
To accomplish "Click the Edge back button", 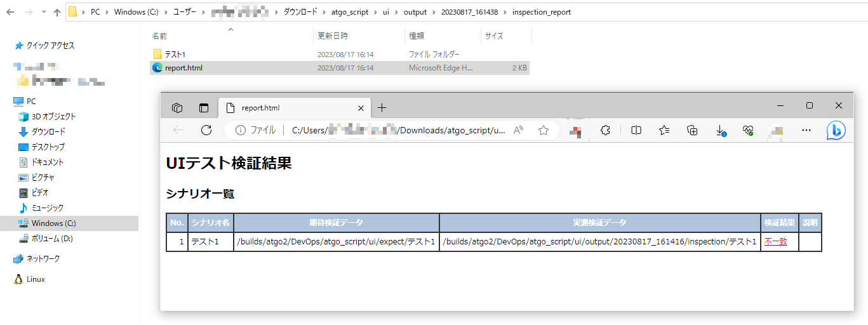I will 178,130.
